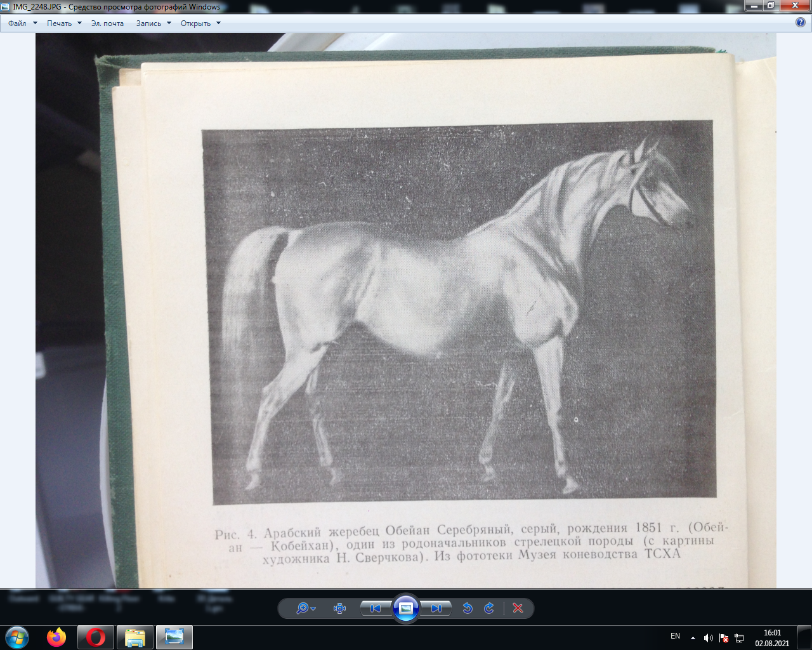812x650 pixels.
Task: Expand the Печать dropdown
Action: pyautogui.click(x=64, y=23)
